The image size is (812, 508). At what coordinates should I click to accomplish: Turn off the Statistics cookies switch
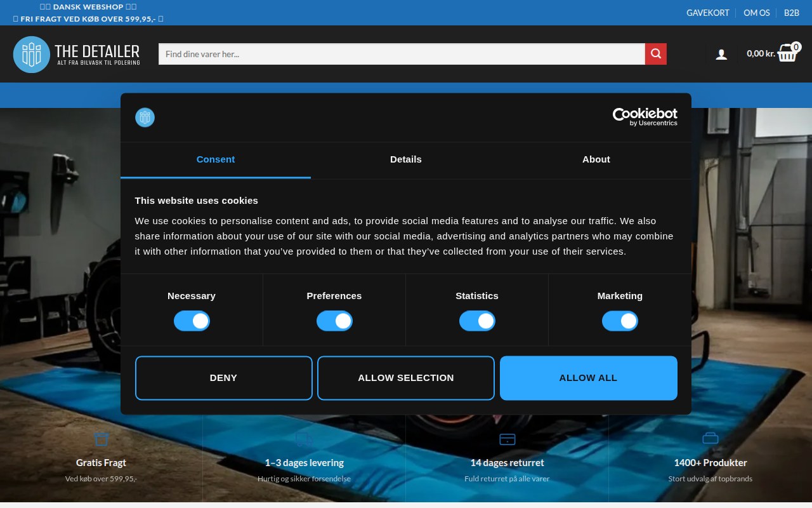pyautogui.click(x=477, y=321)
